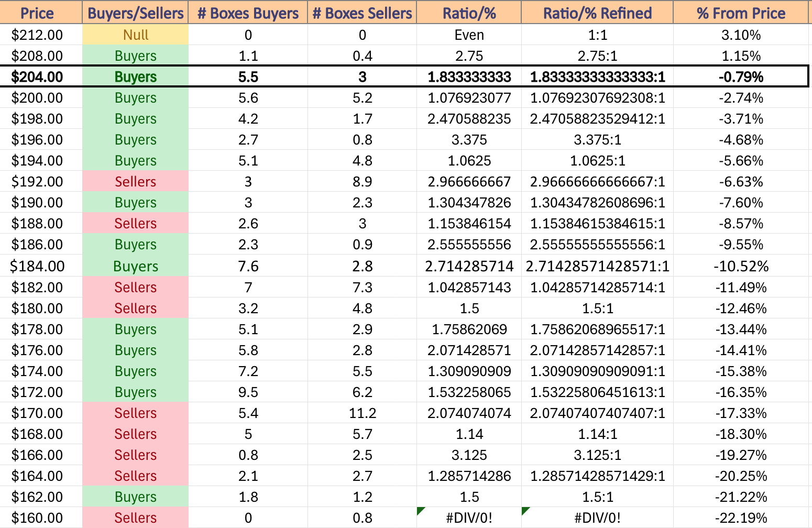
Task: Select the 3.375:1 refined cell
Action: pyautogui.click(x=597, y=139)
